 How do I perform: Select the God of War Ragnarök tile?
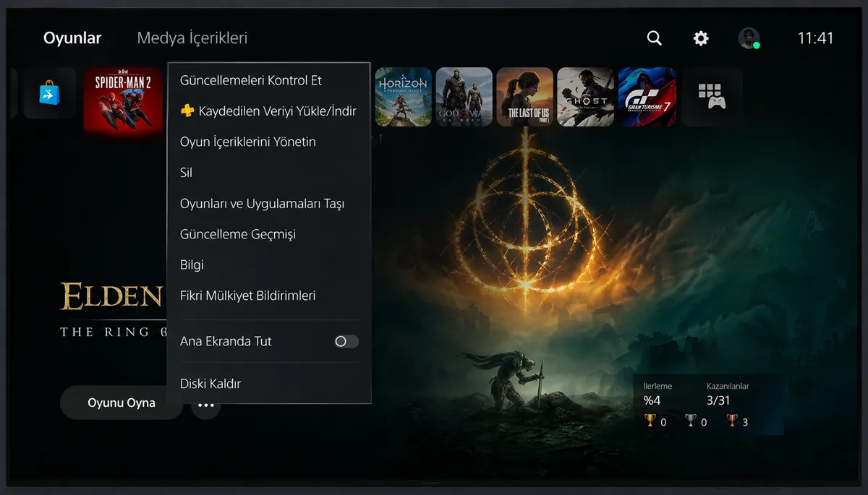click(x=464, y=98)
